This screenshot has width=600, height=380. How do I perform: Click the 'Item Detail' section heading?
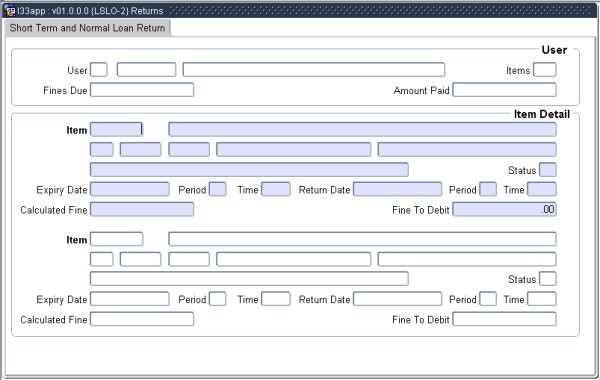tap(542, 114)
